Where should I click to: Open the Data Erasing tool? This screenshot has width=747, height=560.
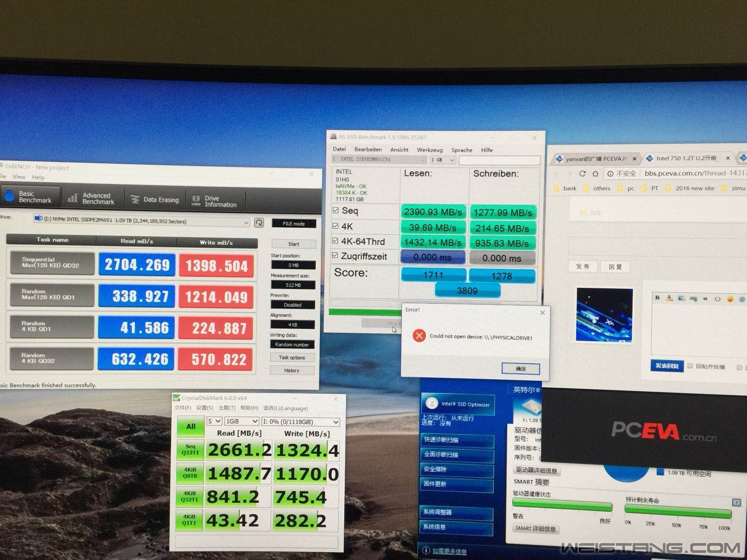tap(155, 200)
